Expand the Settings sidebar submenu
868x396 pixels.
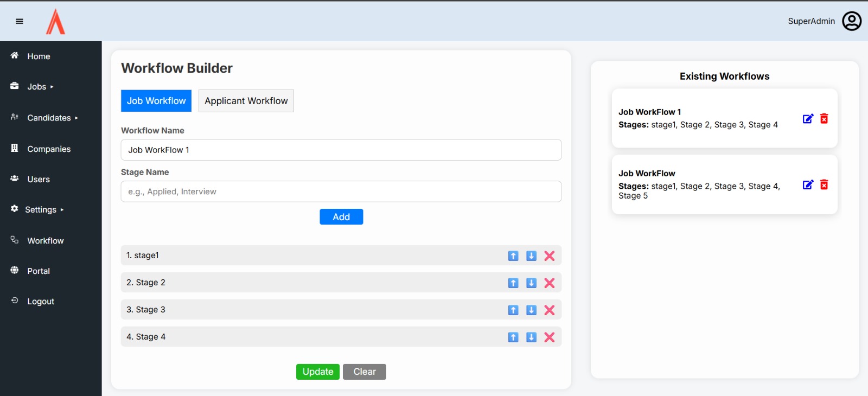pyautogui.click(x=44, y=210)
